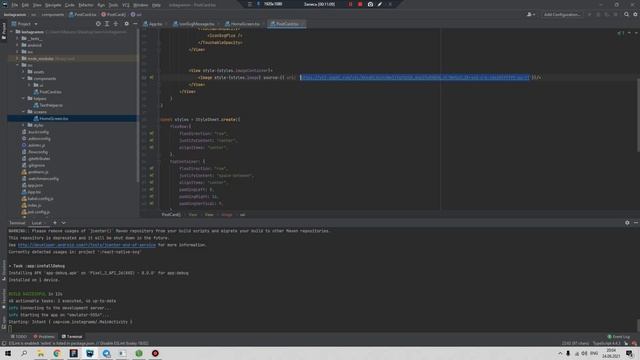This screenshot has height=360, width=640.
Task: Open Project panel gear options
Action: pos(127,24)
